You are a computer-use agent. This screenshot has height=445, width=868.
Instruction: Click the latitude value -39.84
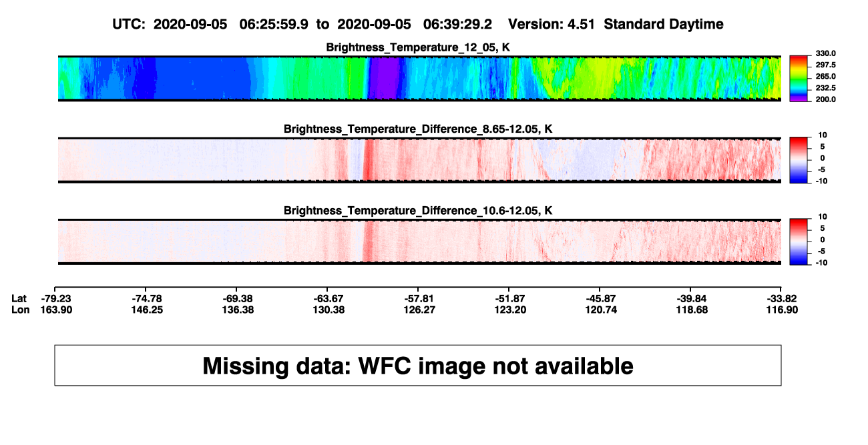pos(691,298)
